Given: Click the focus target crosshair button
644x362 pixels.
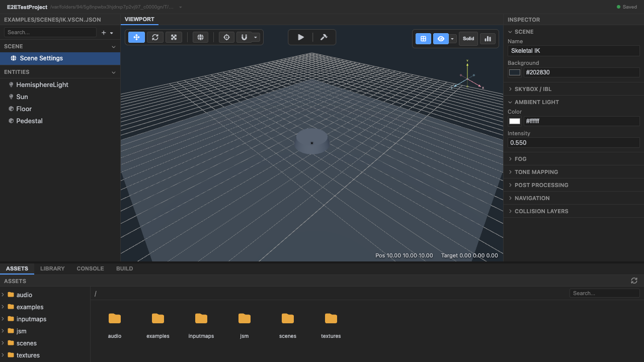Looking at the screenshot, I should coord(226,37).
